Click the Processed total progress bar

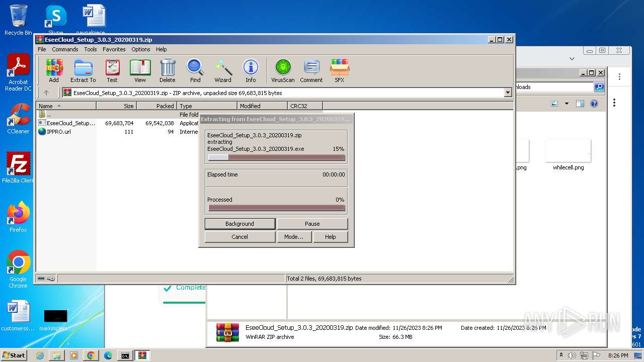(x=277, y=208)
